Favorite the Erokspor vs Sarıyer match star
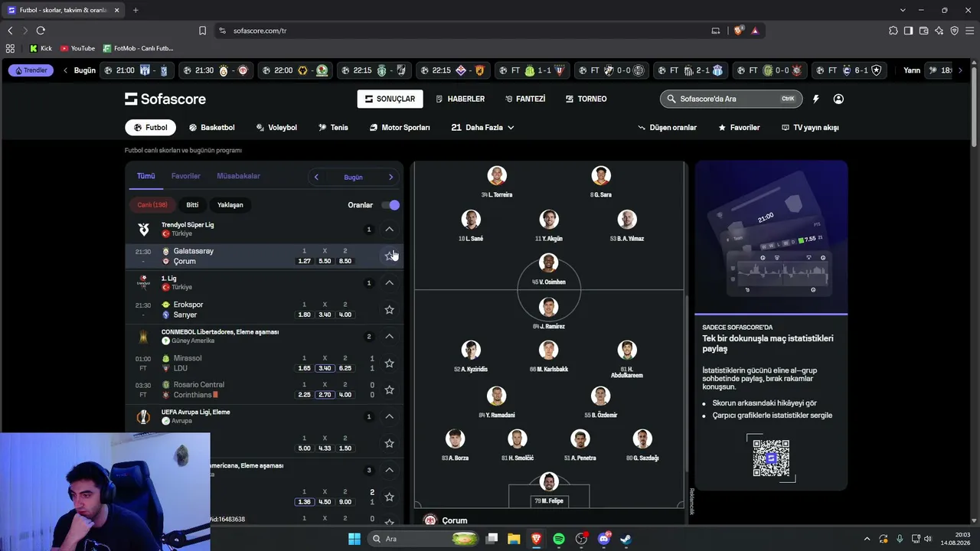Image resolution: width=980 pixels, height=551 pixels. pos(389,309)
